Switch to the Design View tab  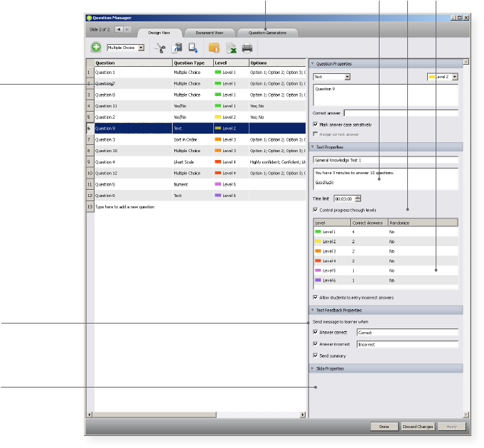point(159,33)
